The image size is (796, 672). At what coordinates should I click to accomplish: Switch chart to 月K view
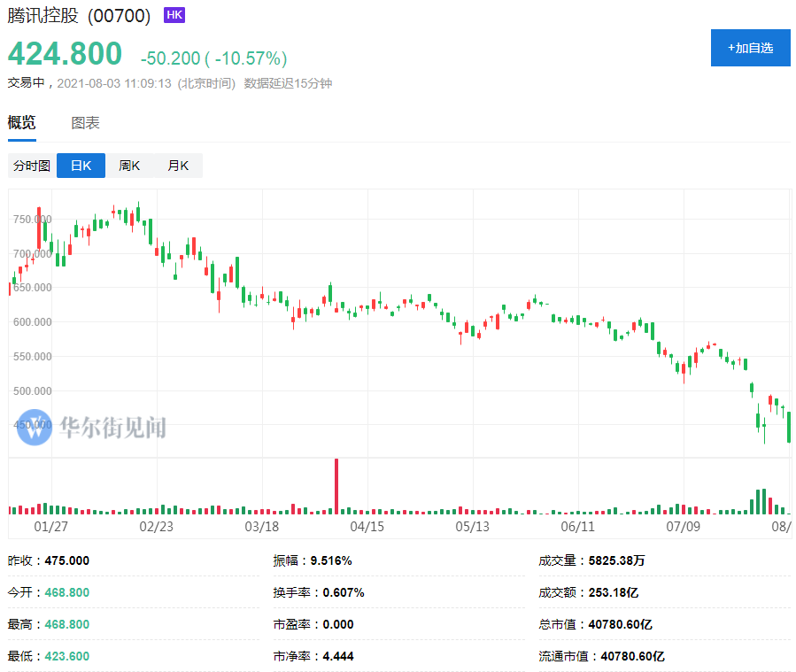pyautogui.click(x=178, y=166)
